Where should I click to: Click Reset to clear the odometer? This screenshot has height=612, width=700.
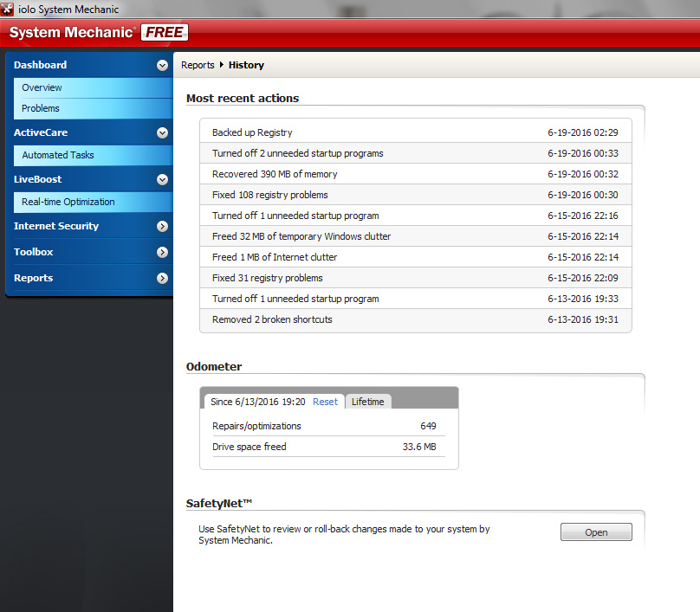[x=325, y=401]
